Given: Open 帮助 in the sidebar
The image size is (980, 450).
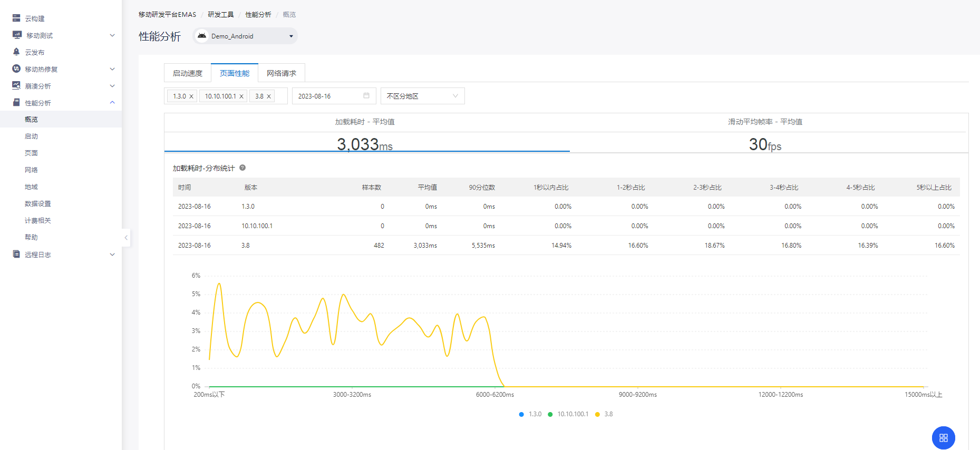Looking at the screenshot, I should coord(31,237).
